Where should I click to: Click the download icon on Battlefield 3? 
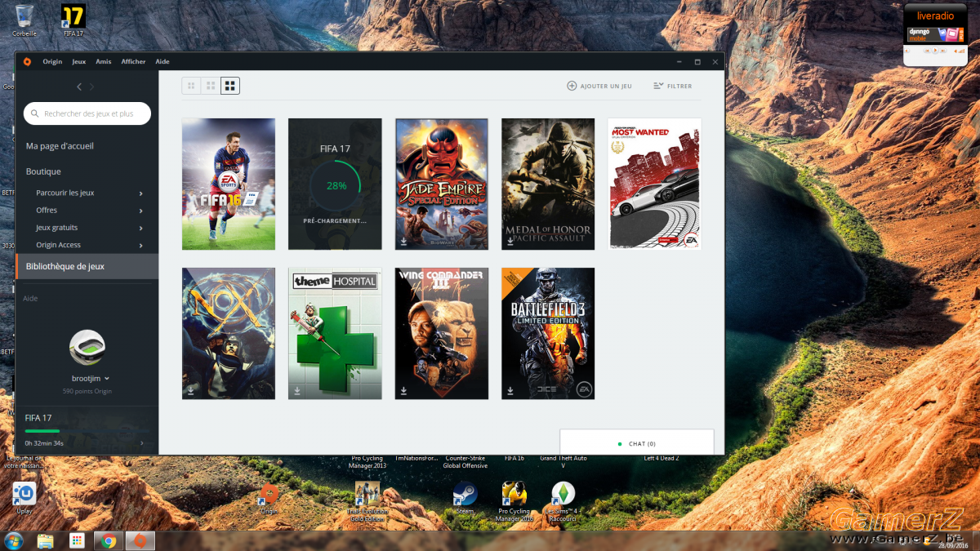tap(510, 391)
